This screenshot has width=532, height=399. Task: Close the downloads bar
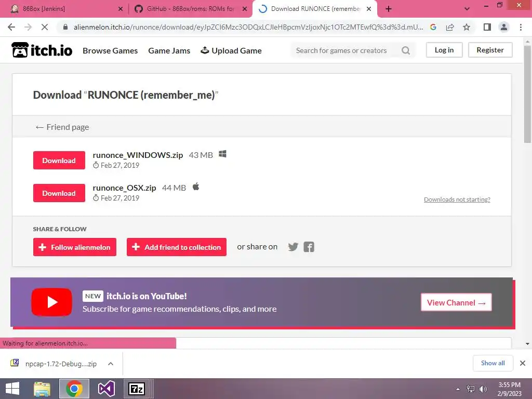tap(523, 363)
